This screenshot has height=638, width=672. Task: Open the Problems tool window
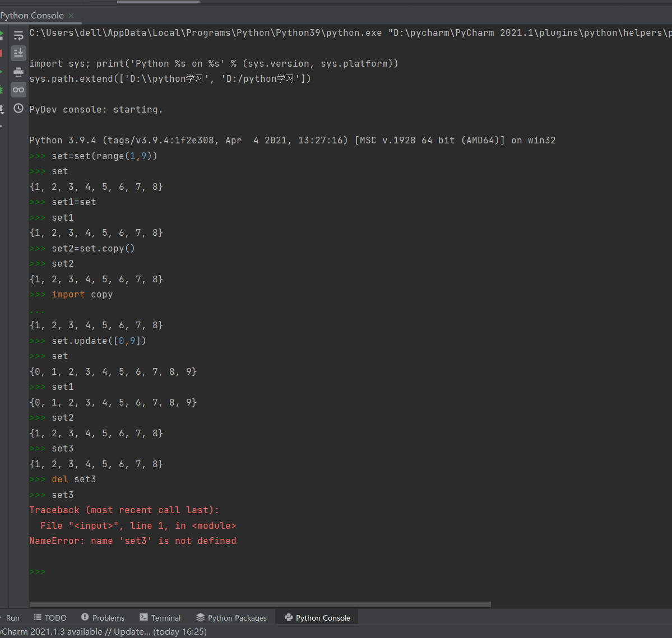[103, 618]
